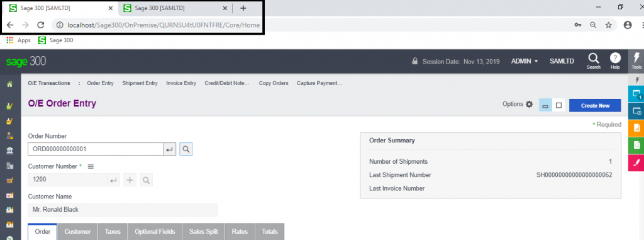Click the Home icon in left sidebar
The height and width of the screenshot is (240, 644).
10,84
